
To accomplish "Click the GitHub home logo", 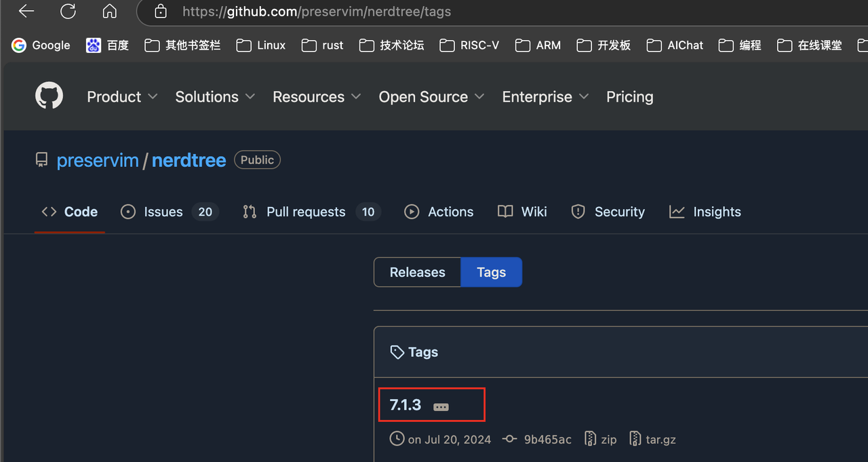I will pyautogui.click(x=49, y=95).
